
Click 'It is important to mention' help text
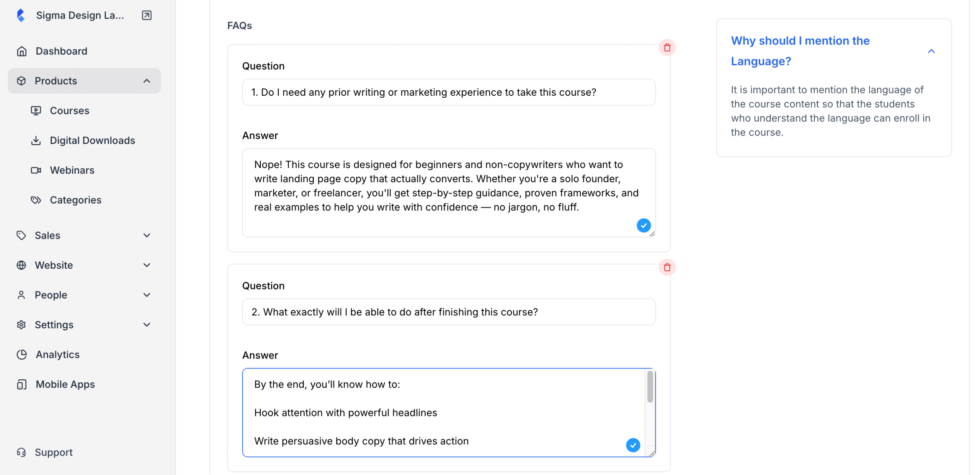click(831, 111)
